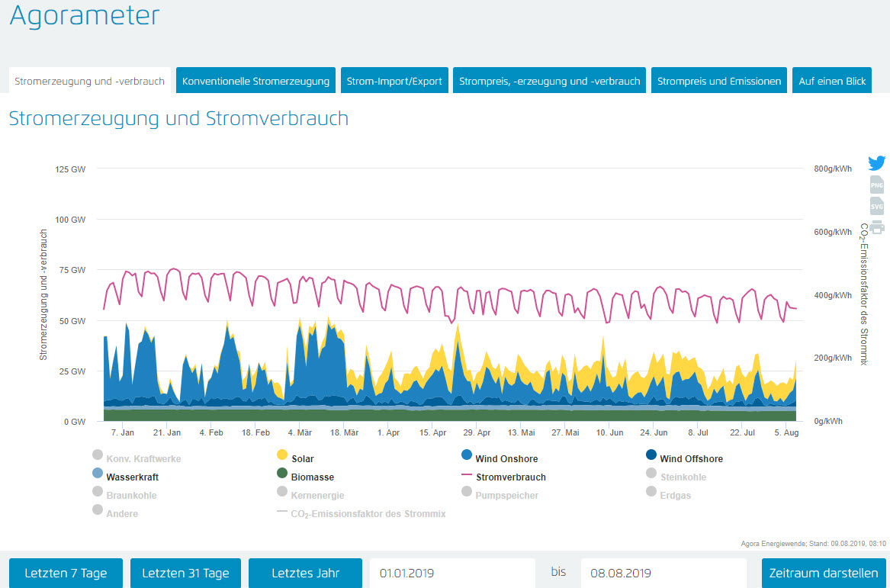
Task: Toggle the Stromverbrauch line in legend
Action: tap(510, 477)
